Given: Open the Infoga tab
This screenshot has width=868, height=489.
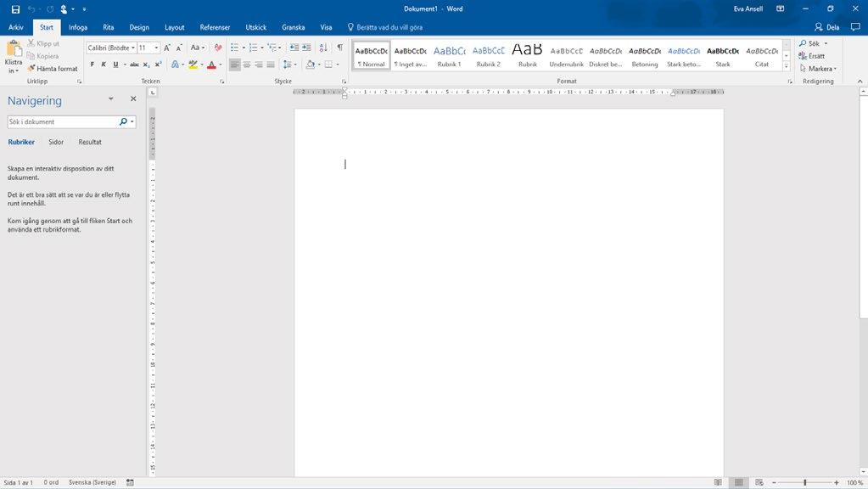Looking at the screenshot, I should (x=78, y=27).
